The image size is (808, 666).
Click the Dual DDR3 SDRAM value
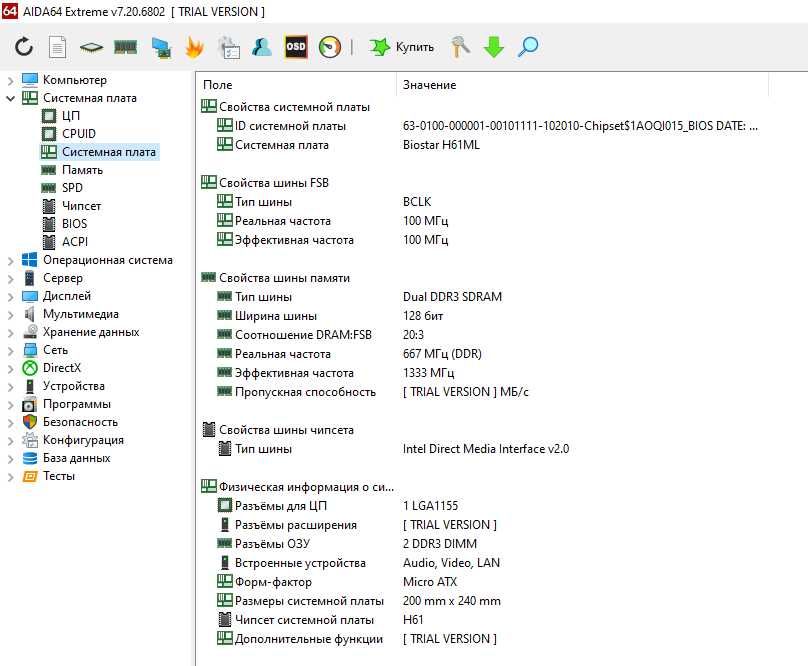(x=452, y=297)
